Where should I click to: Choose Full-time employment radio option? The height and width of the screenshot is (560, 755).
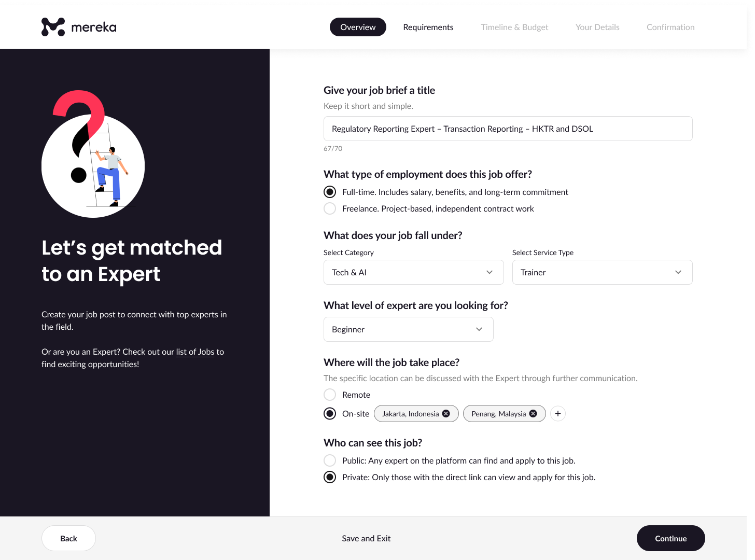(x=330, y=192)
